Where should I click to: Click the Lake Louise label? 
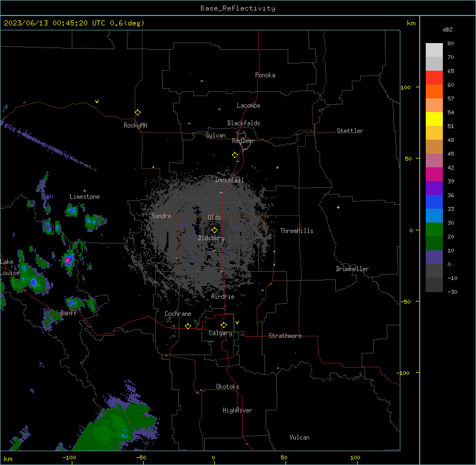click(9, 267)
